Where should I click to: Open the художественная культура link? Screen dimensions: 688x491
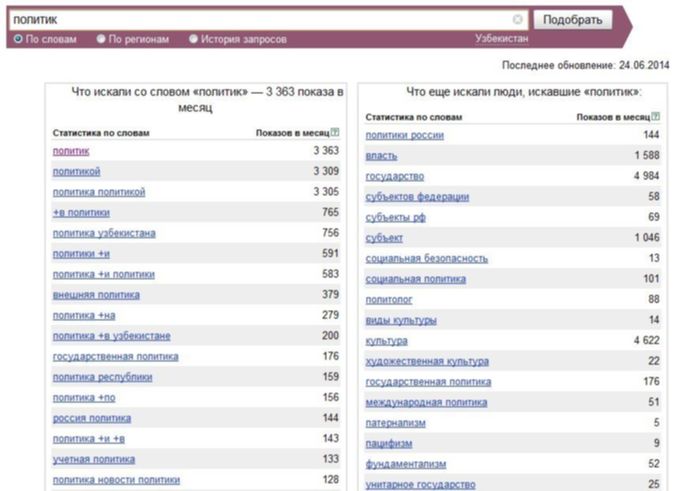click(427, 362)
